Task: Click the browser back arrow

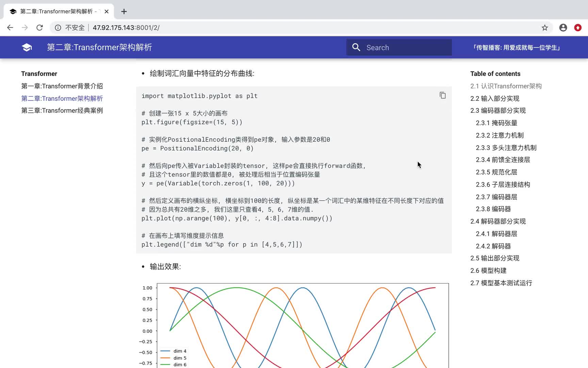Action: (x=10, y=28)
